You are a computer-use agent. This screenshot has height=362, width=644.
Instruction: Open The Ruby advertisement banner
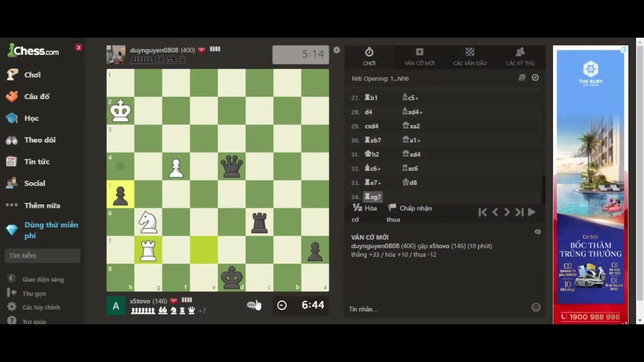point(591,185)
